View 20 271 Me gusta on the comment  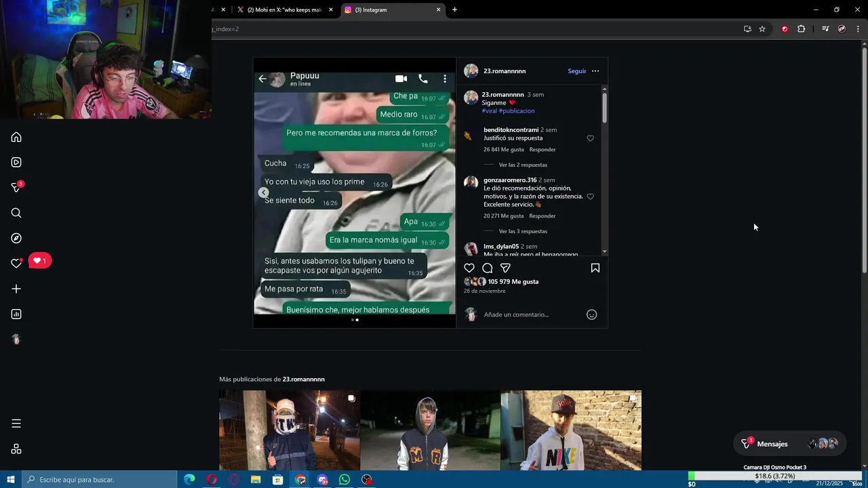504,216
